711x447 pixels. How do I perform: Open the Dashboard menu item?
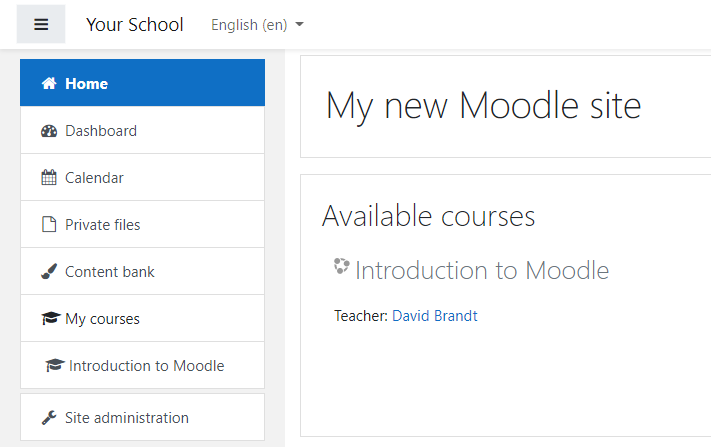142,131
